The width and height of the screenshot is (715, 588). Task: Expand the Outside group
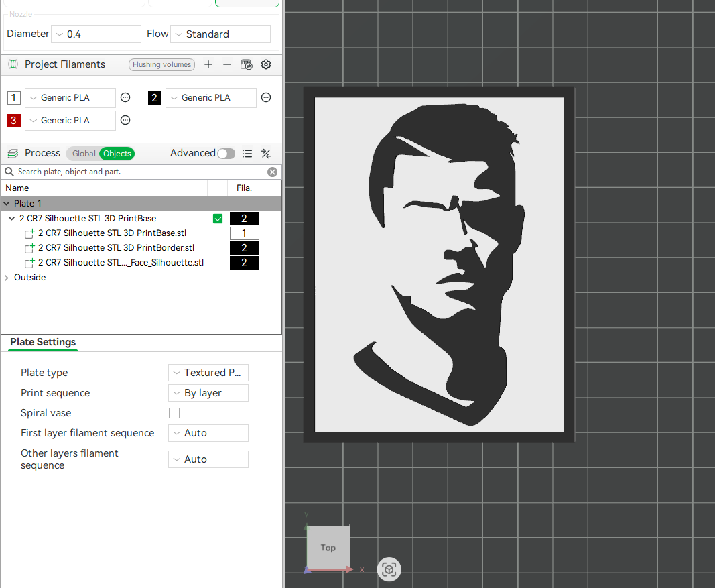coord(7,277)
